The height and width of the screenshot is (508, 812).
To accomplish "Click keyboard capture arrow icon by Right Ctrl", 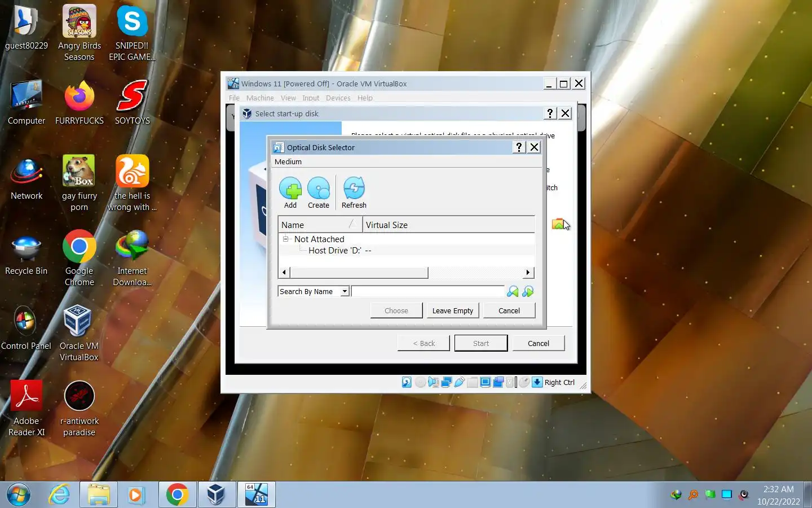I will point(537,382).
